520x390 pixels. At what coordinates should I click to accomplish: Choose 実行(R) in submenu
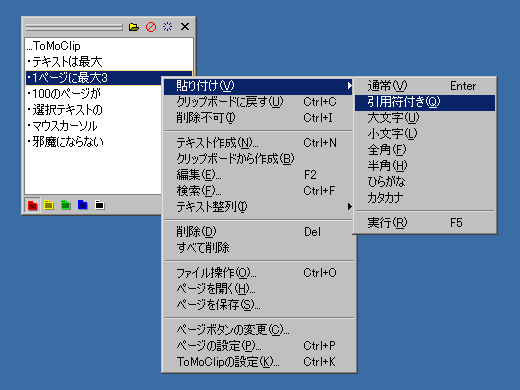(x=425, y=223)
